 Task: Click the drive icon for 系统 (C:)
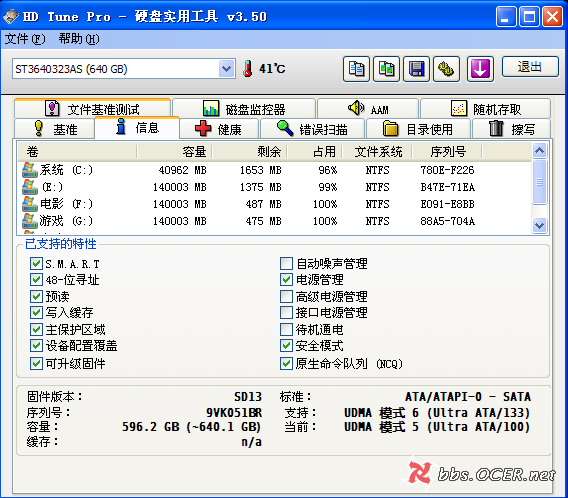pos(30,170)
